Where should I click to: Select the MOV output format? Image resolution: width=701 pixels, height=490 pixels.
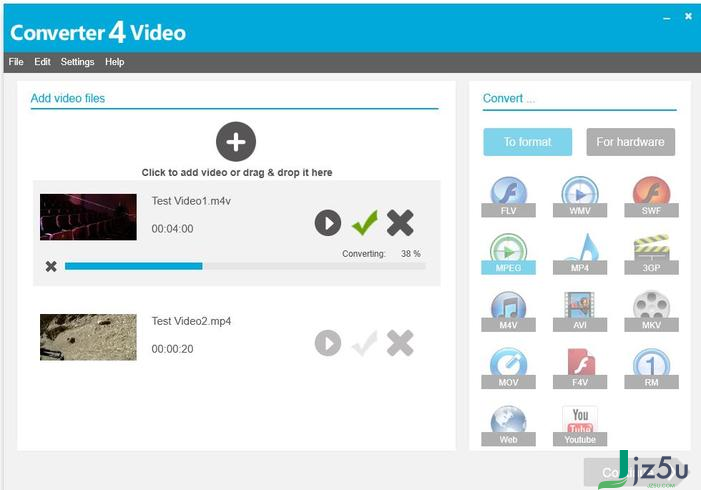tap(508, 368)
